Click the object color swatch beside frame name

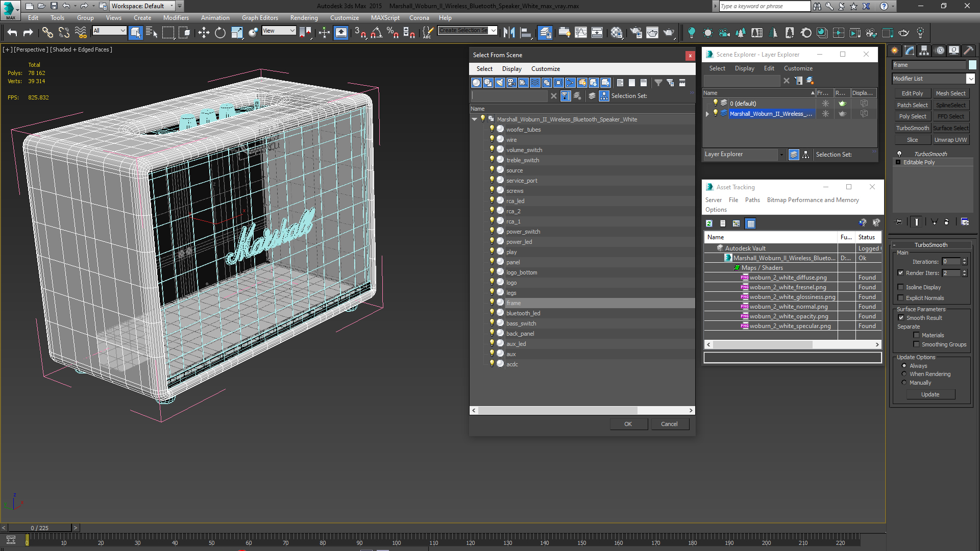(x=973, y=65)
